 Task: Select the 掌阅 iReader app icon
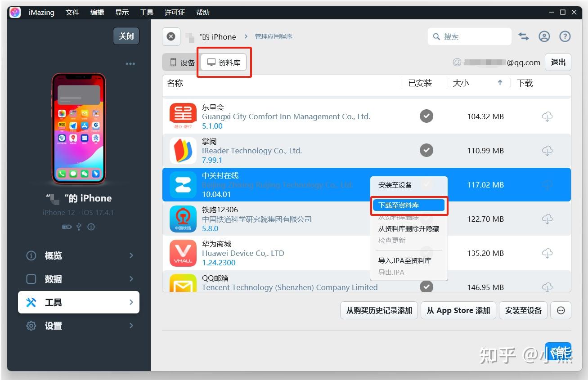(x=183, y=150)
